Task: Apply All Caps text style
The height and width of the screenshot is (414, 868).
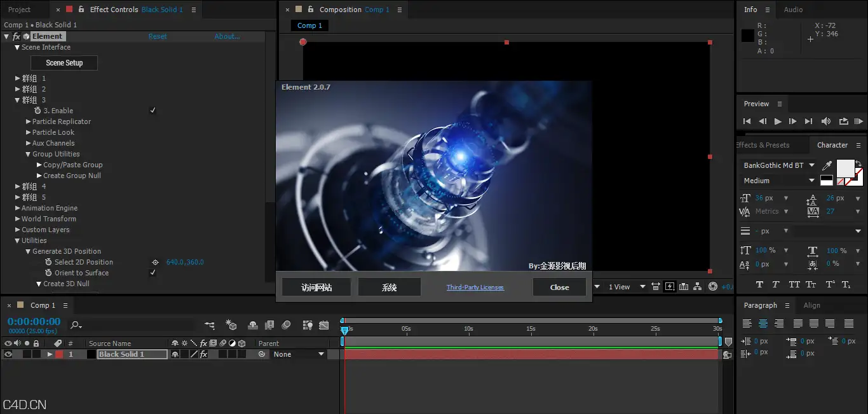Action: click(794, 284)
